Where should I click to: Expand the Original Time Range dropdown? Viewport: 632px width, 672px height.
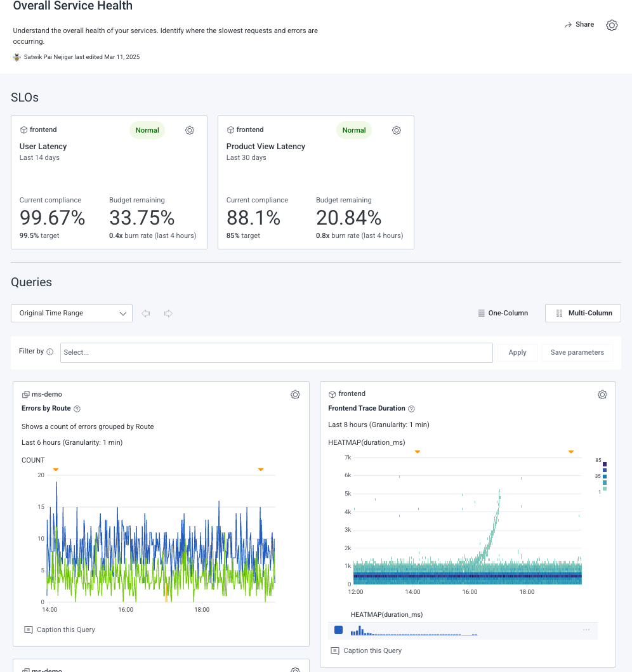click(72, 313)
